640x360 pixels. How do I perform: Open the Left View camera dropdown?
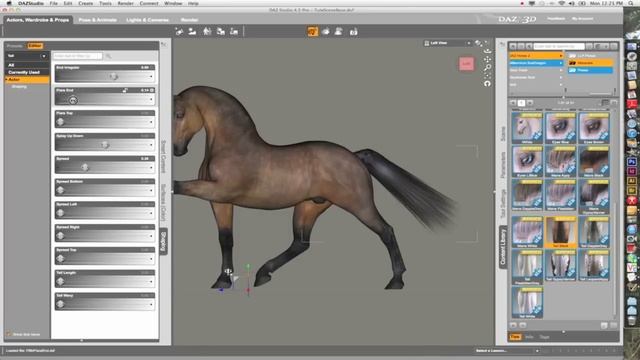[x=447, y=43]
